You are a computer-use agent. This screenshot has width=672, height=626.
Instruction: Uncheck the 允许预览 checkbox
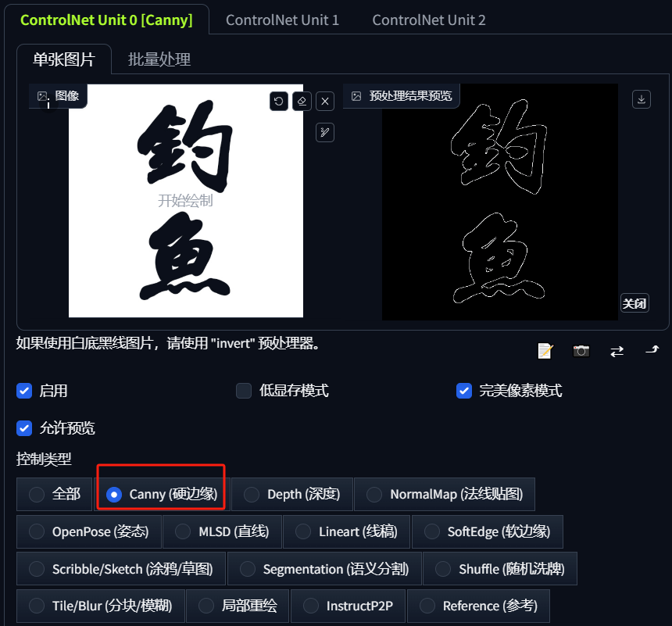[x=24, y=428]
